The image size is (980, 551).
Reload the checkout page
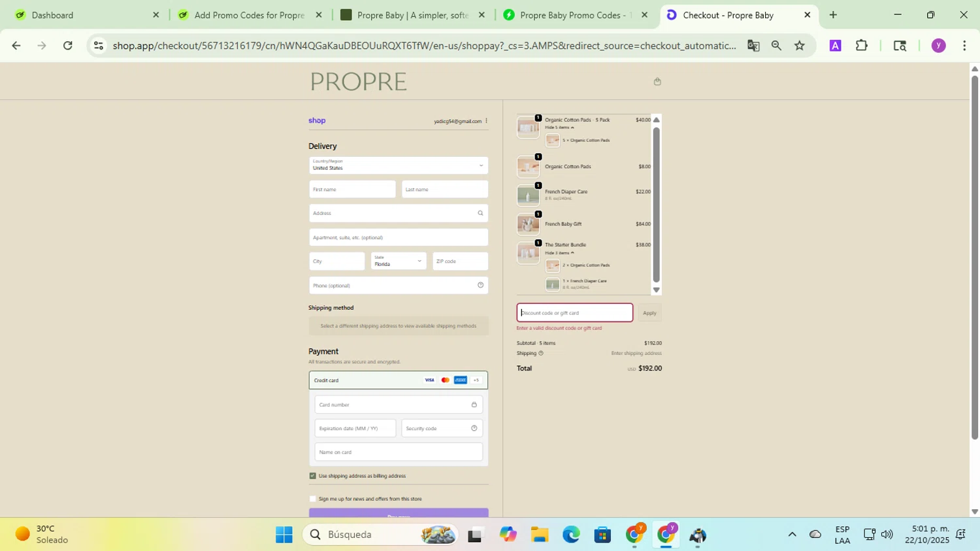(x=68, y=46)
